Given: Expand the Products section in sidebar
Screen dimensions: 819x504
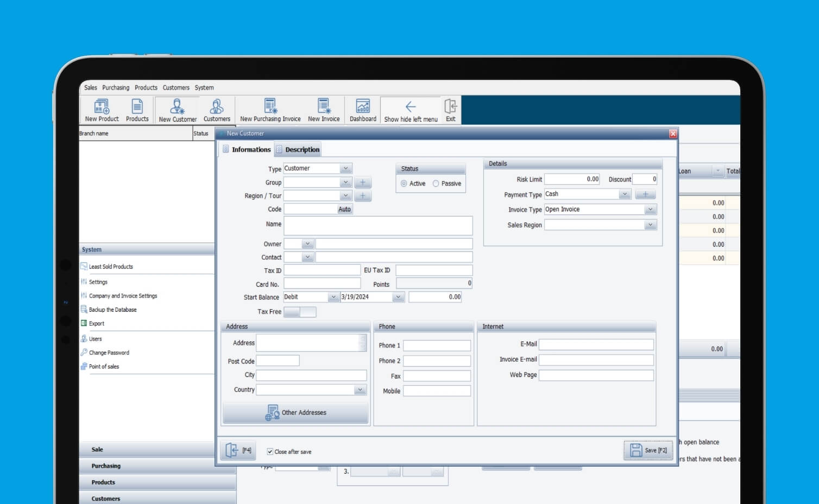Looking at the screenshot, I should (x=157, y=482).
